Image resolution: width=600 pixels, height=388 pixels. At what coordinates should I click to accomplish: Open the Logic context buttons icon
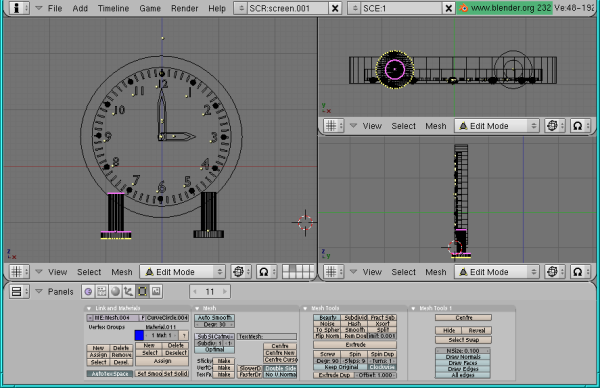(88, 292)
